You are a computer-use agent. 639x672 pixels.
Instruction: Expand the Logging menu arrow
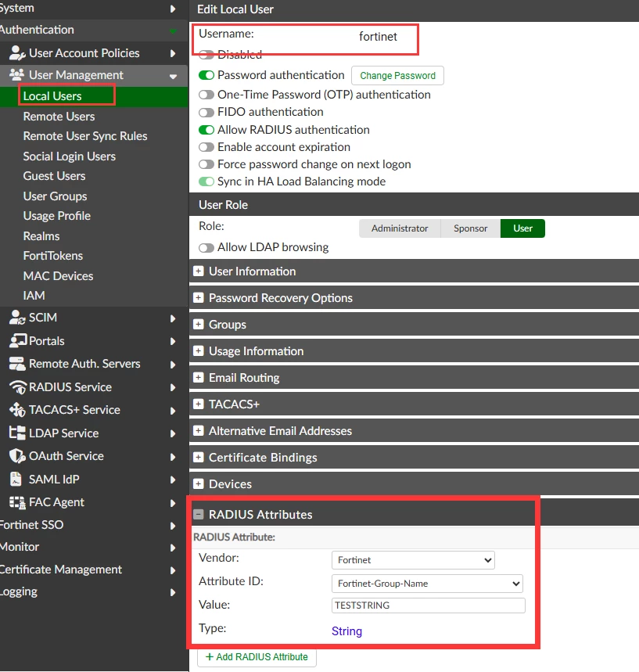(x=173, y=592)
